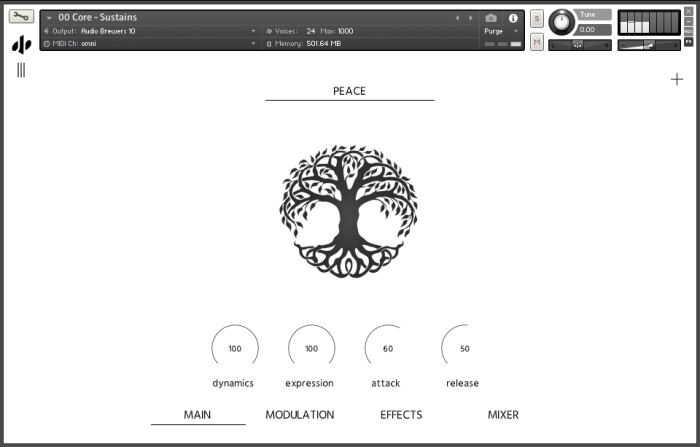
Task: Mute the instrument with M button
Action: pos(537,42)
